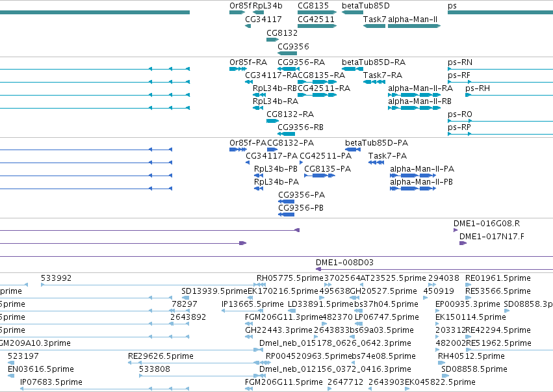
Task: Select the Task7-PA protein
Action: click(x=376, y=163)
